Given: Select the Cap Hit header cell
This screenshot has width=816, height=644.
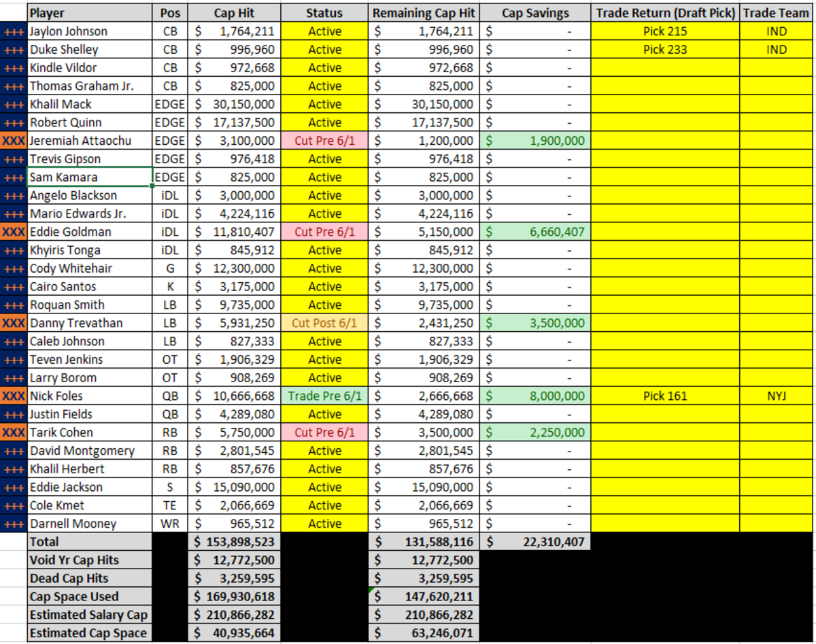Looking at the screenshot, I should coord(234,13).
